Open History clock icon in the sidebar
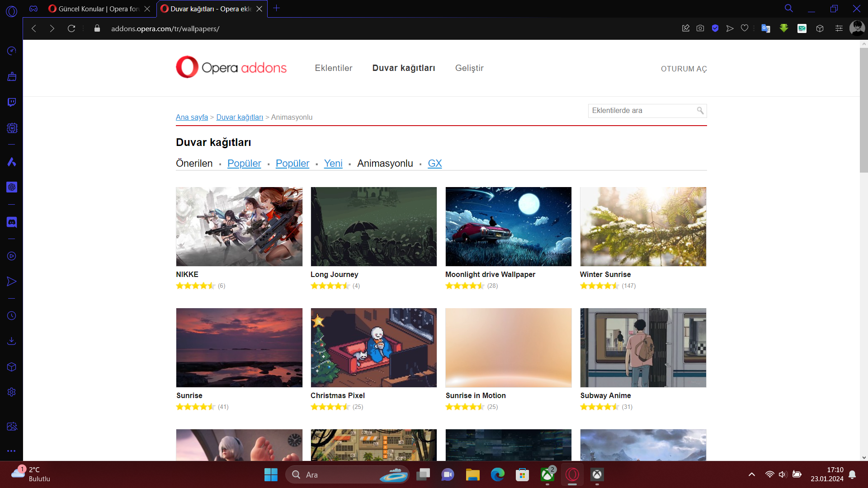Viewport: 868px width, 488px height. [12, 316]
